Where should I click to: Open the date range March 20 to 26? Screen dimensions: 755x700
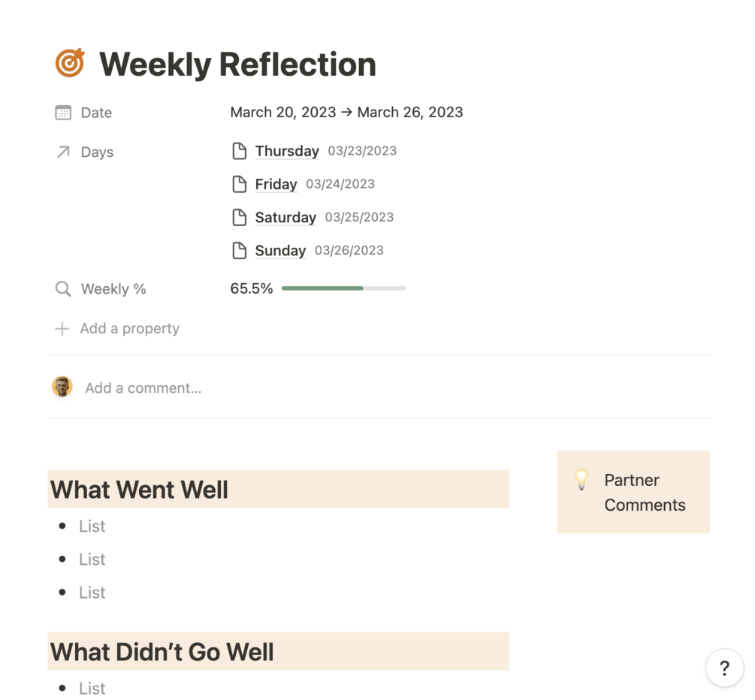click(x=346, y=113)
